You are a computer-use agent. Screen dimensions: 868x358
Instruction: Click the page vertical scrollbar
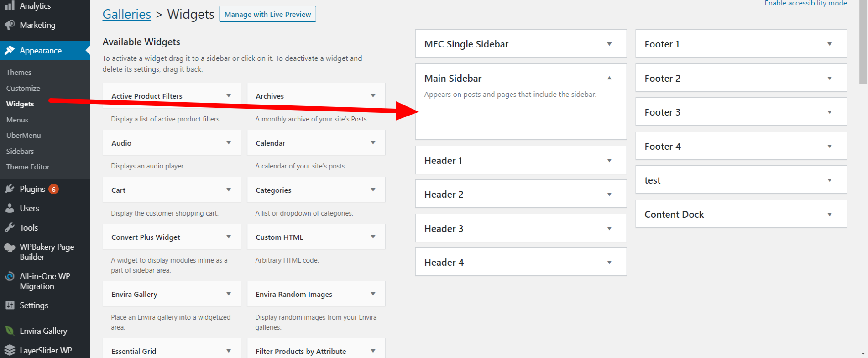[x=863, y=42]
